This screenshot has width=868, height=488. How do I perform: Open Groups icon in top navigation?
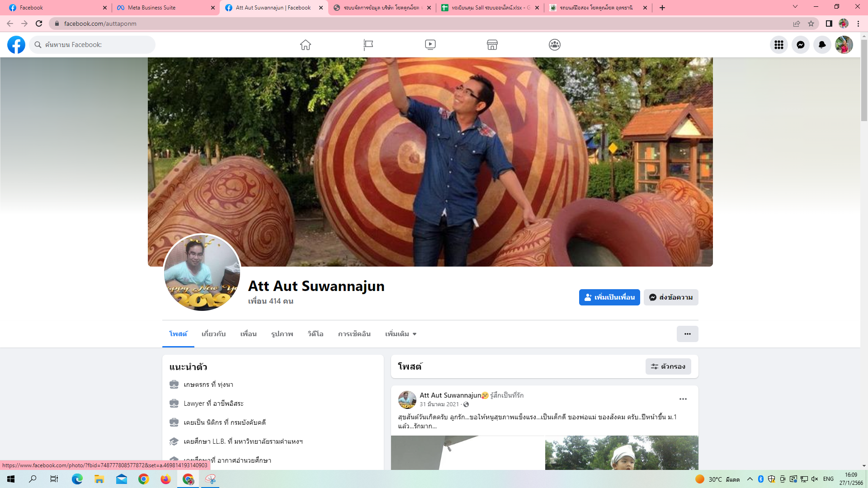[x=555, y=45]
